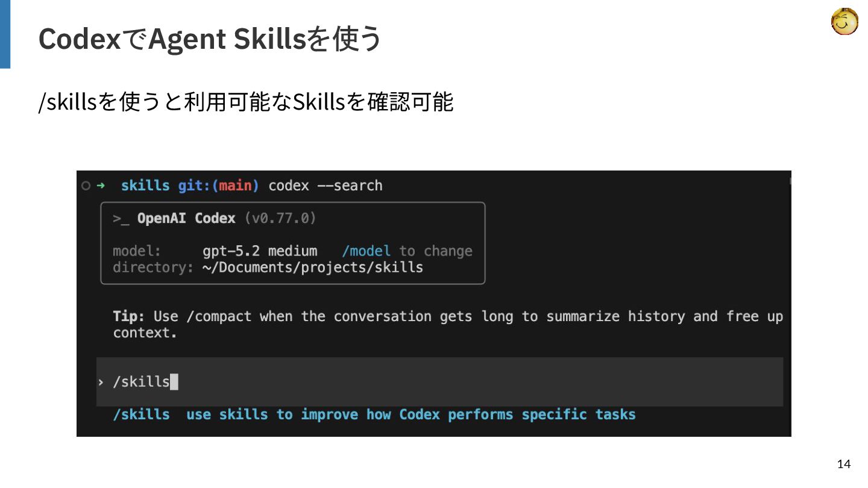Click the slide page number 14
The width and height of the screenshot is (868, 488).
click(x=844, y=464)
